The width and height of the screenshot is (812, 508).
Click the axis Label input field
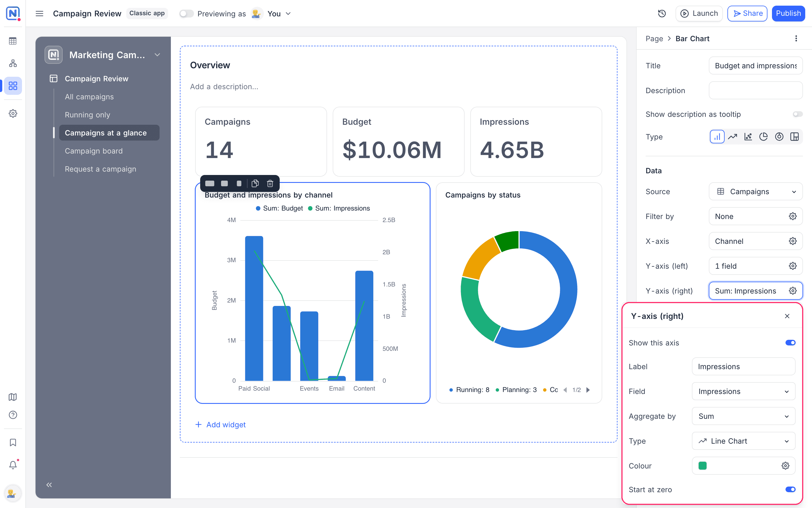coord(743,367)
